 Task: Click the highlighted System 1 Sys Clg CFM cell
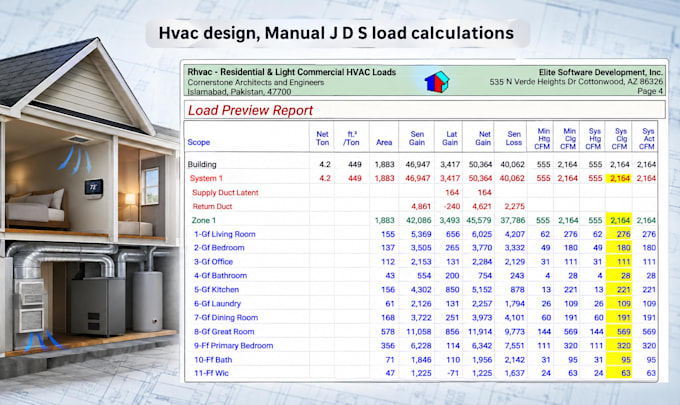(619, 178)
